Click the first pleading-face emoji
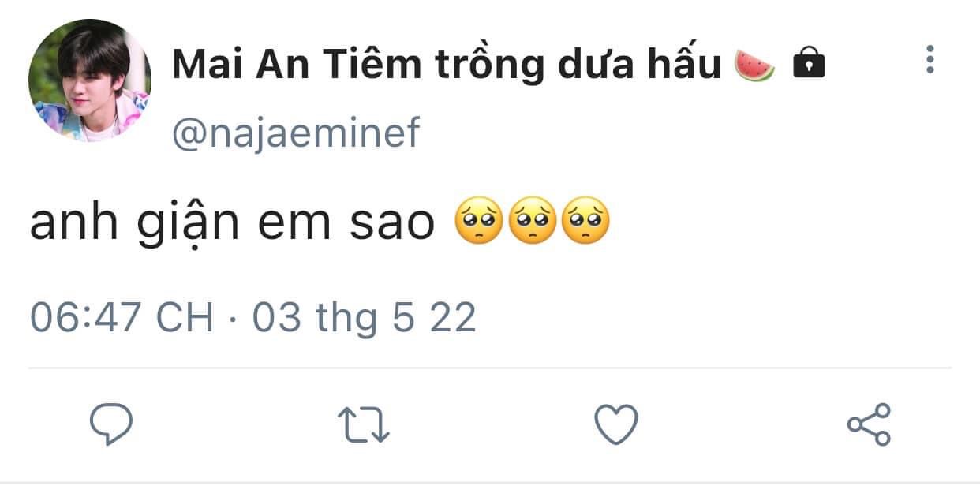 (479, 223)
